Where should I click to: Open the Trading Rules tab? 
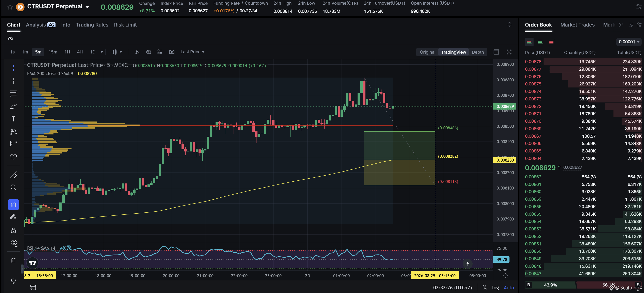click(92, 25)
